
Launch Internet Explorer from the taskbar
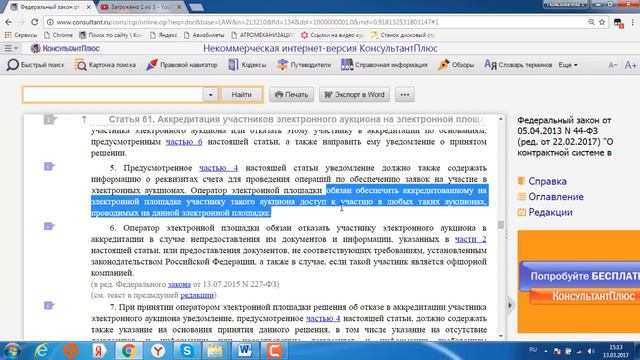pyautogui.click(x=41, y=351)
